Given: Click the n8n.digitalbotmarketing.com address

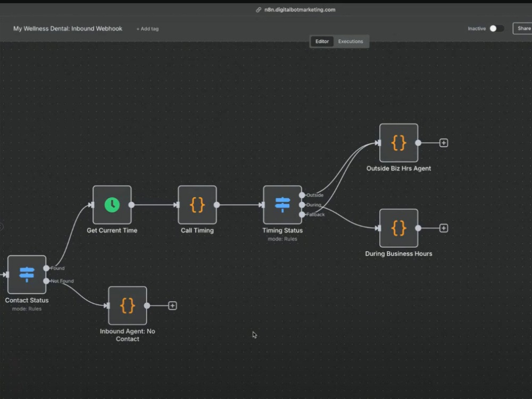Looking at the screenshot, I should (300, 10).
